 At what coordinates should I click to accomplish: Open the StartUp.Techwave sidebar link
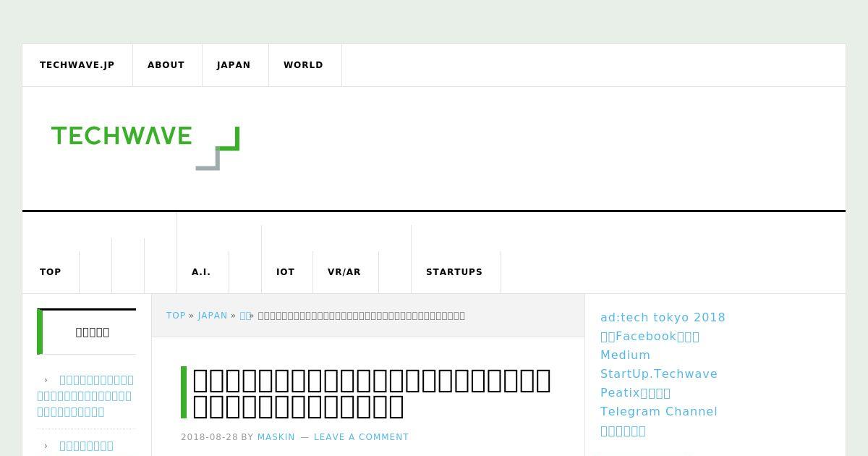point(659,374)
